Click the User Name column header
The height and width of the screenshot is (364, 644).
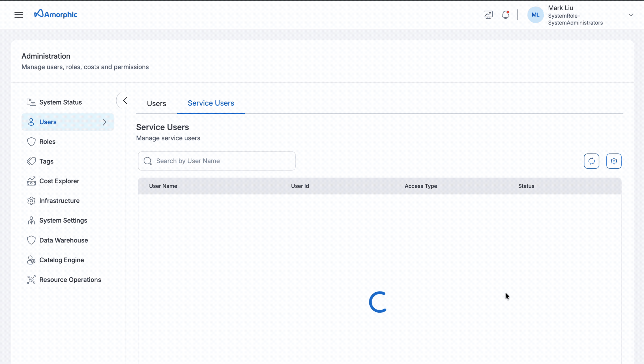[163, 186]
